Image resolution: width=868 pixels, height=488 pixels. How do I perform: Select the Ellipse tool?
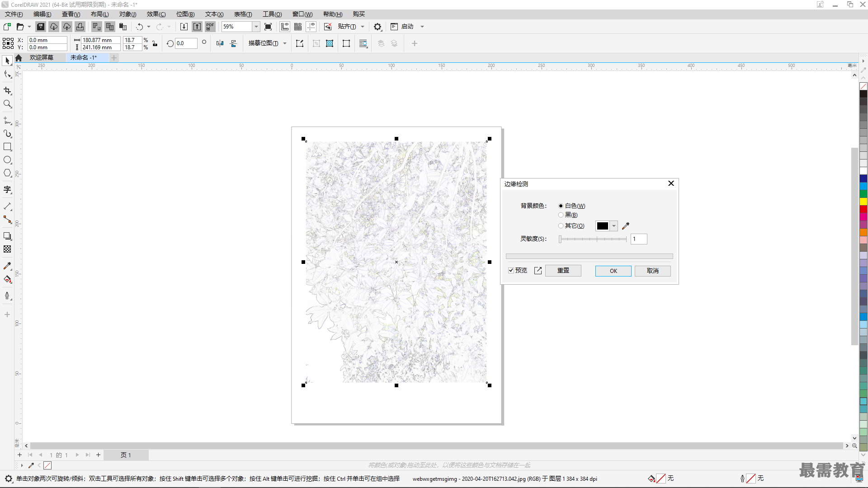[7, 160]
